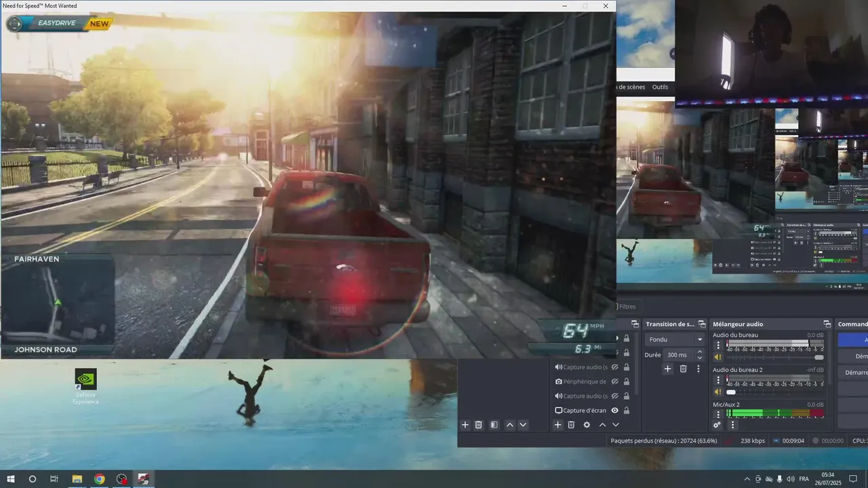Hide the Capture d'écran source
Image resolution: width=868 pixels, height=488 pixels.
point(614,410)
